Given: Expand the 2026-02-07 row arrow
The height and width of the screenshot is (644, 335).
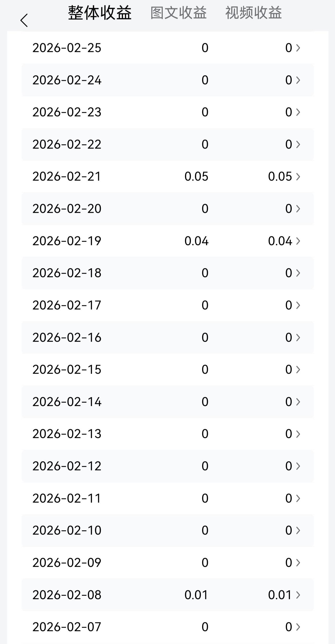Looking at the screenshot, I should (298, 627).
